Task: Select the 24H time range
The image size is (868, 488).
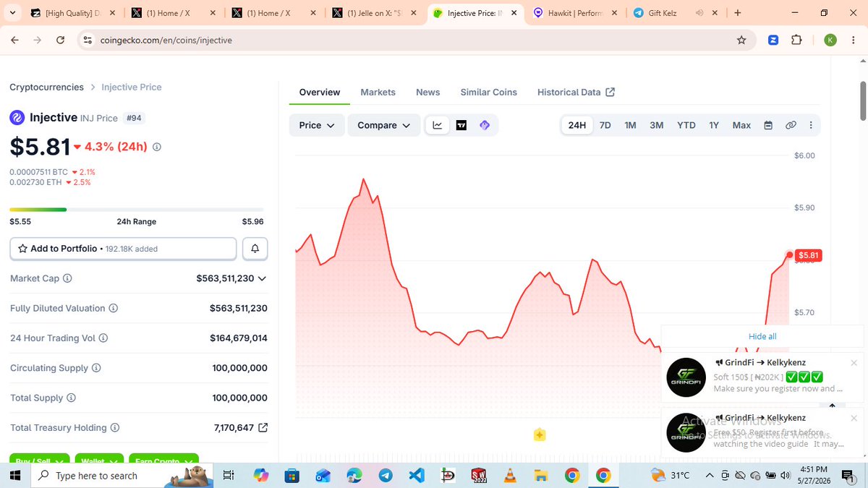Action: click(x=576, y=125)
